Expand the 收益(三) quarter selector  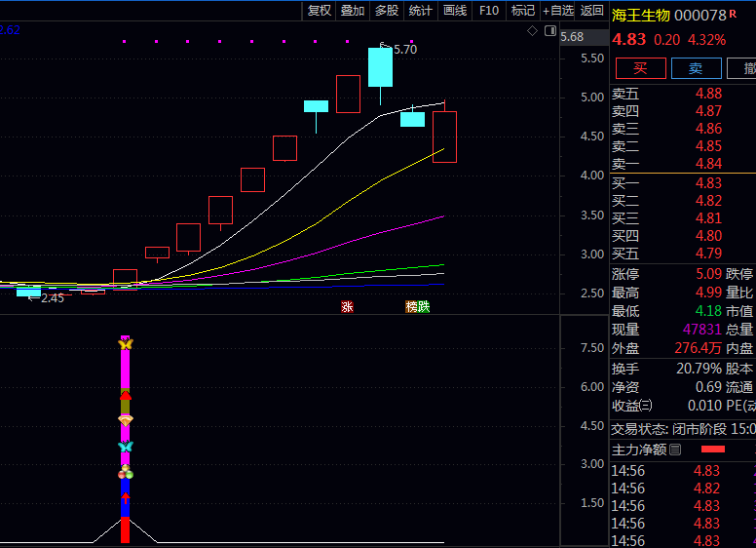[x=645, y=406]
